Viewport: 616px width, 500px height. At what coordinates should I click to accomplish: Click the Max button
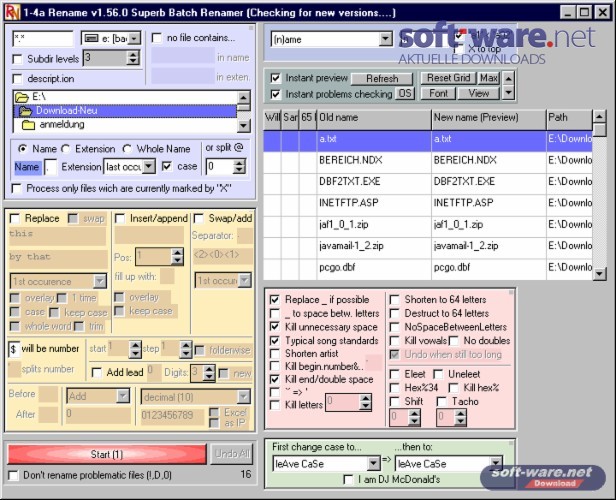tap(489, 78)
